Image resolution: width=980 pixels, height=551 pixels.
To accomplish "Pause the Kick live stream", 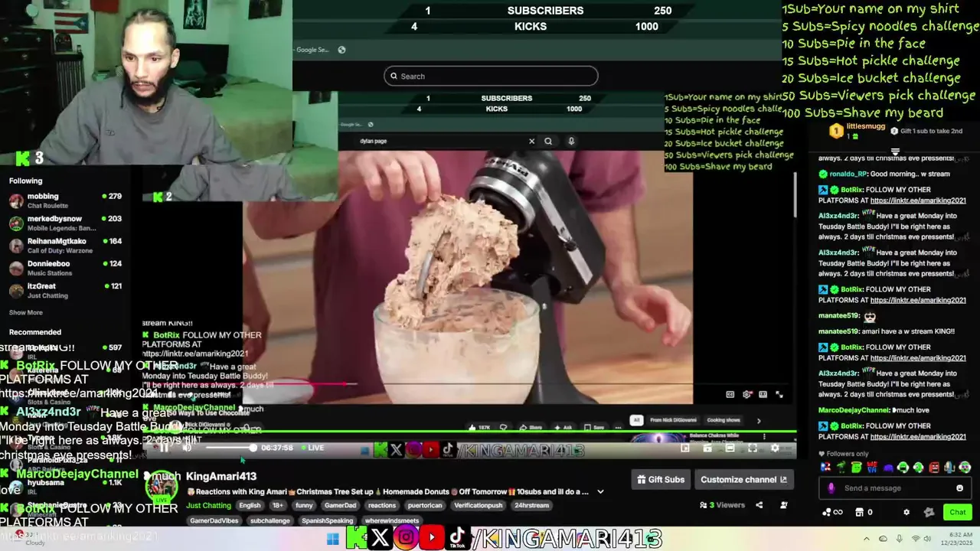I will [164, 448].
